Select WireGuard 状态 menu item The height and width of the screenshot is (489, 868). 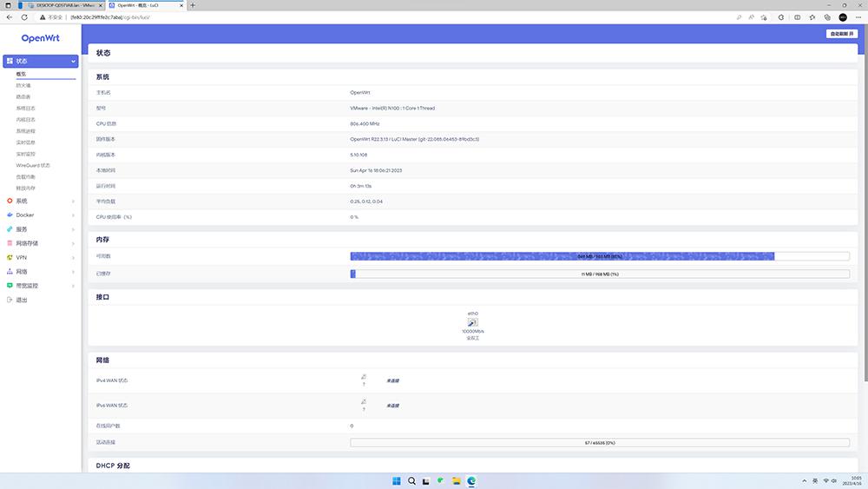[x=33, y=165]
